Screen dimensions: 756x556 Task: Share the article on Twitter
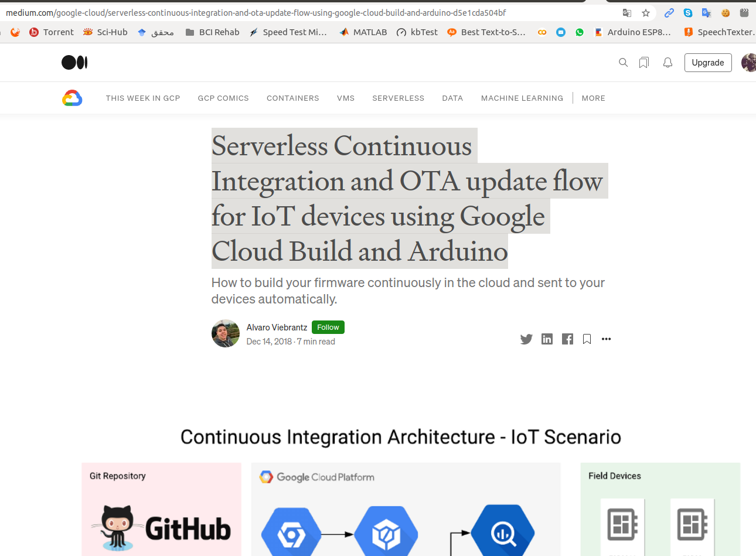pos(526,339)
